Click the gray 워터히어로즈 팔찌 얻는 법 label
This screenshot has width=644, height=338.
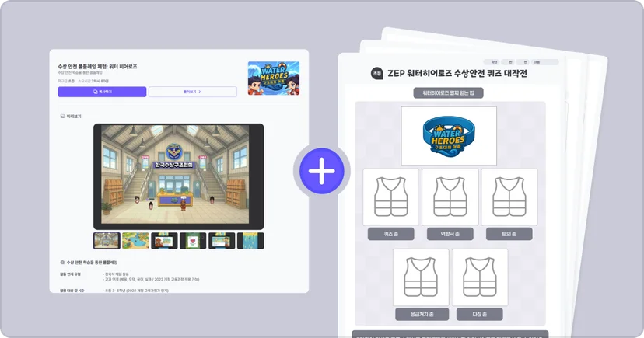coord(448,93)
